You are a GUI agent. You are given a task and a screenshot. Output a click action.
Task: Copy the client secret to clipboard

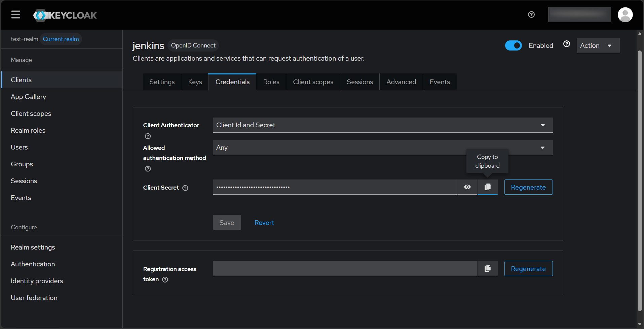488,187
